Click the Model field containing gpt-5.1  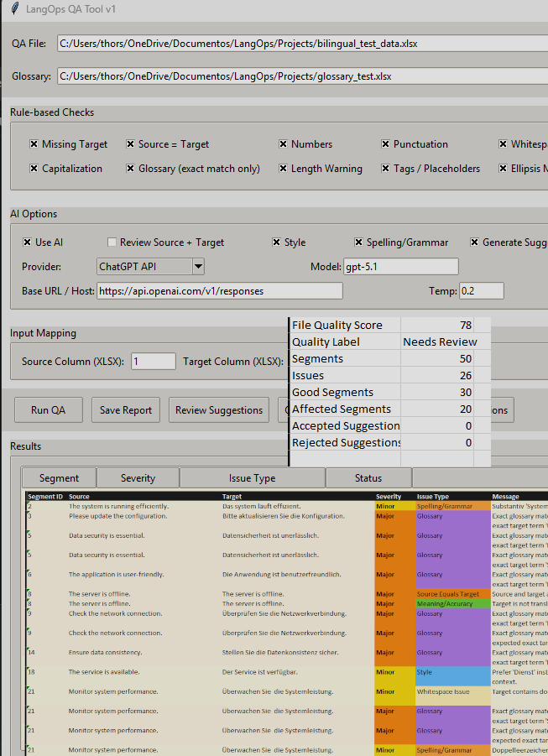[x=399, y=267]
